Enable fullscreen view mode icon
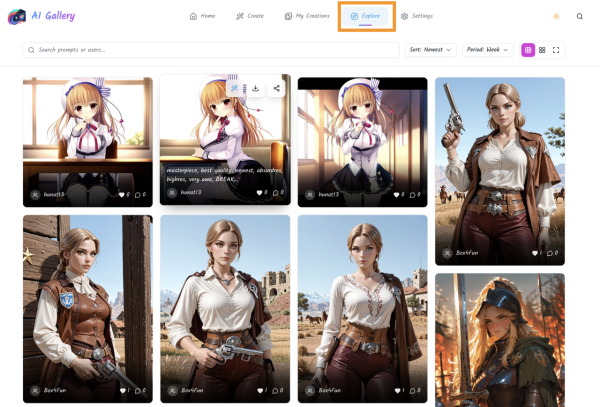 pyautogui.click(x=556, y=50)
